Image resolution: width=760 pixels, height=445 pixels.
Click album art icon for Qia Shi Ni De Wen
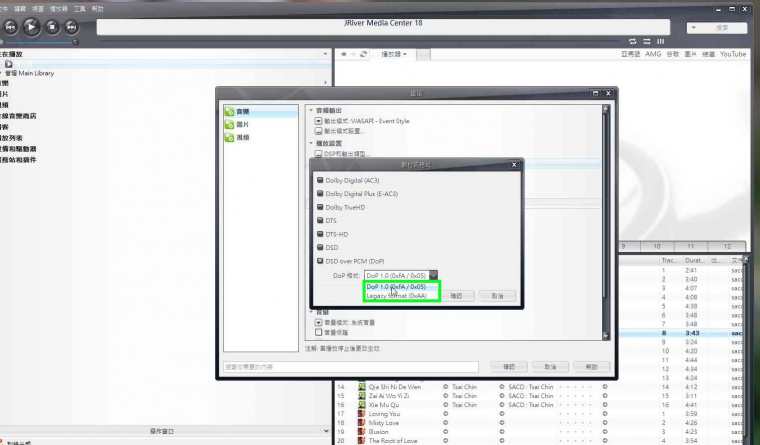(x=362, y=387)
